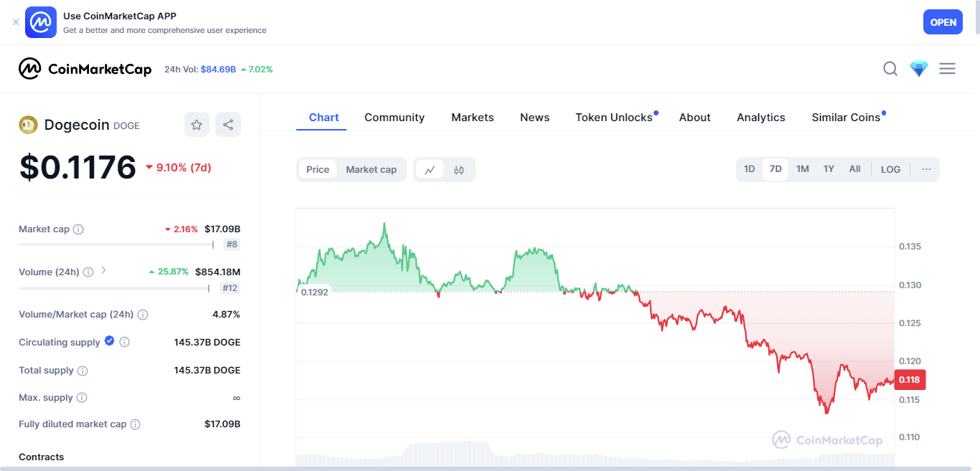Expand the Volume (24h) chevron
This screenshot has height=471, width=980.
click(x=103, y=270)
